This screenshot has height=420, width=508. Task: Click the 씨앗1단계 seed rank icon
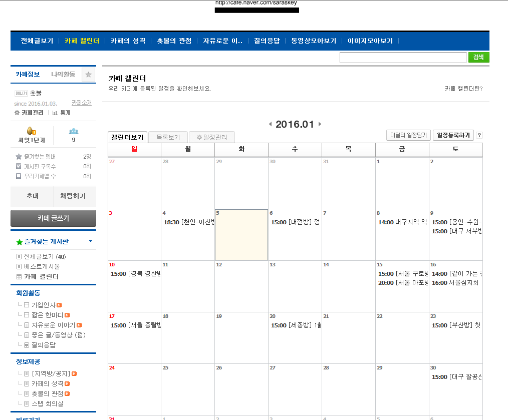click(x=32, y=131)
